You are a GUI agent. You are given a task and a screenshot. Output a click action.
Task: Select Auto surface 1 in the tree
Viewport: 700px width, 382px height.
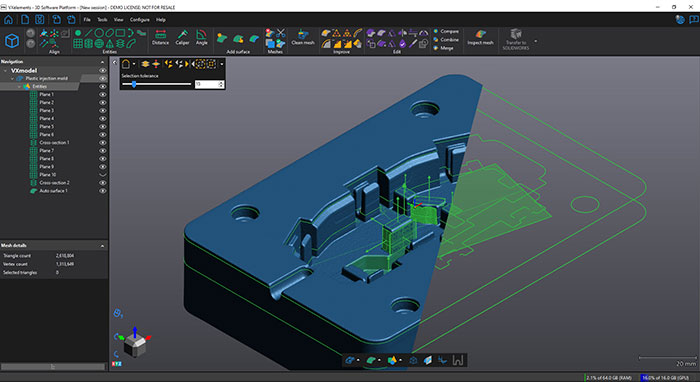point(53,191)
